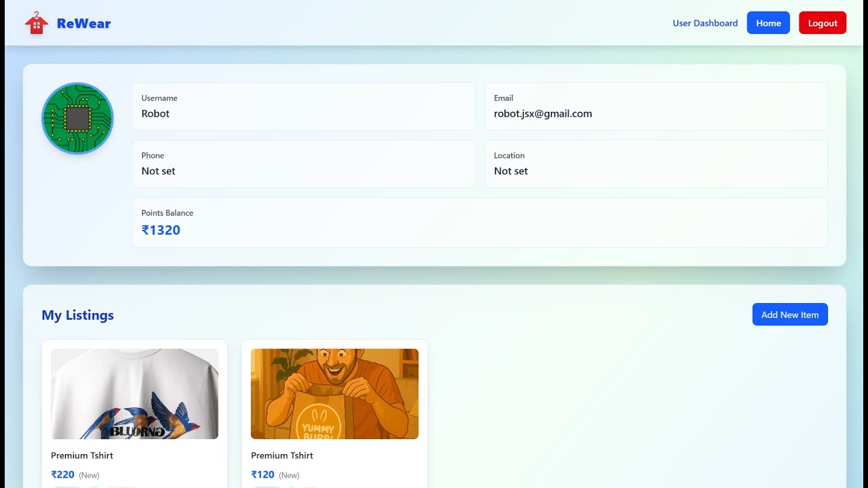The height and width of the screenshot is (488, 868).
Task: Open the white bird Tshirt listing image
Action: (x=134, y=394)
